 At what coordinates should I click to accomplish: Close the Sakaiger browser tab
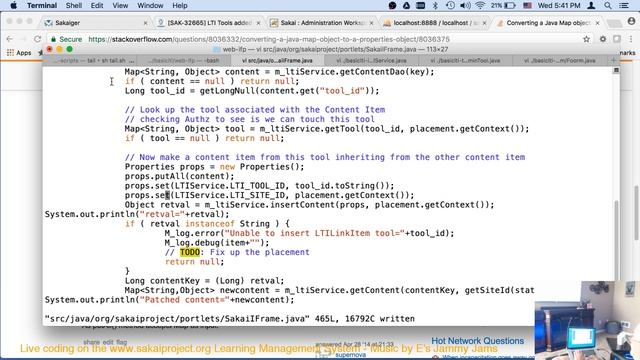pyautogui.click(x=145, y=23)
